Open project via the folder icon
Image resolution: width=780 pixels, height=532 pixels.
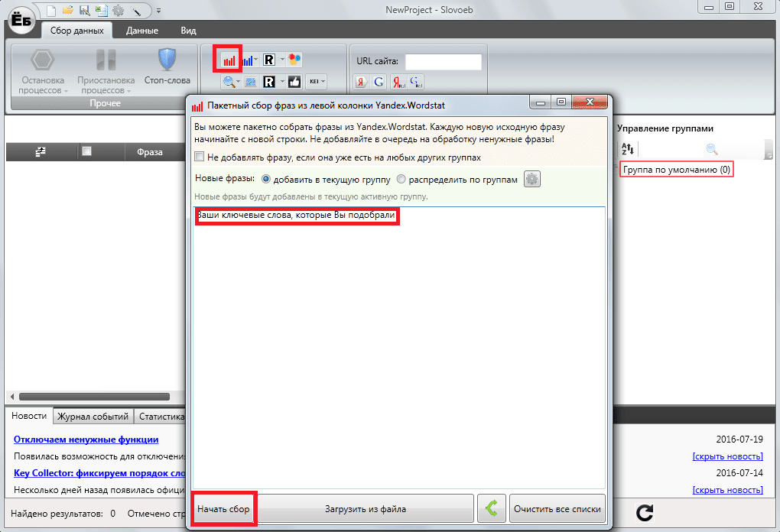[68, 10]
